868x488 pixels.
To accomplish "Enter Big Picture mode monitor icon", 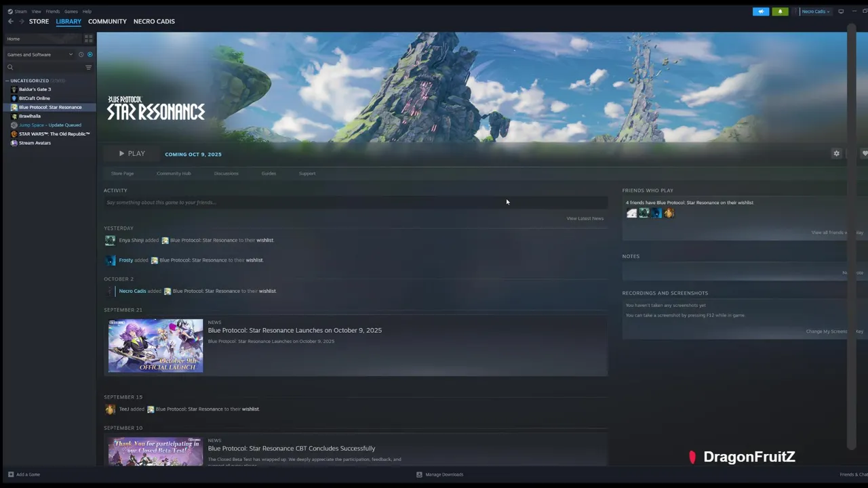I will [841, 12].
